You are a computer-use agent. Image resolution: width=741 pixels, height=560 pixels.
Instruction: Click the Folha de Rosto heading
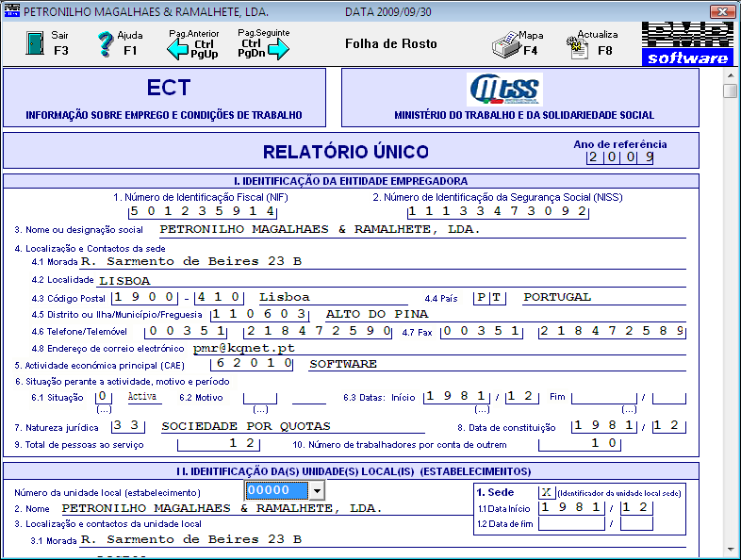coord(391,44)
